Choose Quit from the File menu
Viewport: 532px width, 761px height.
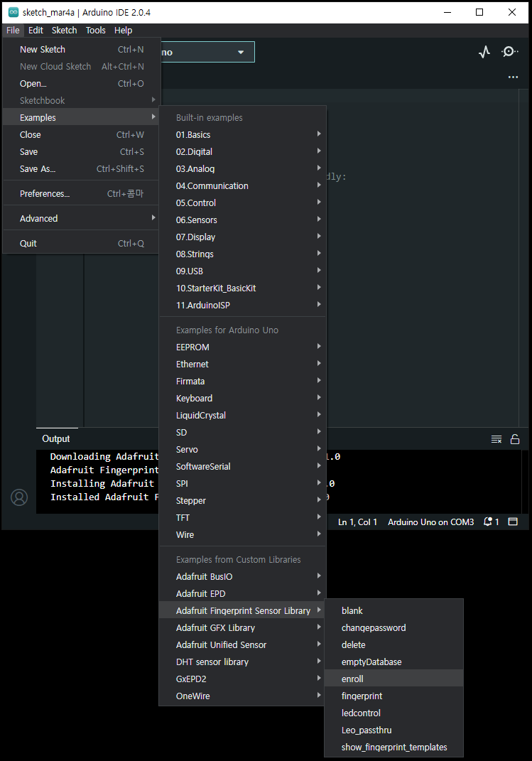[x=81, y=243]
